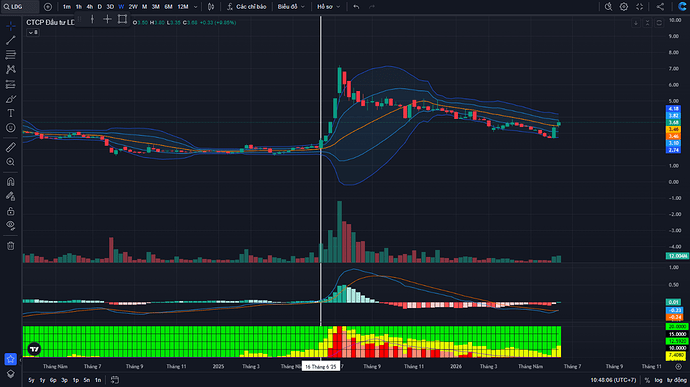Select vertical line tool in floating toolbar

92,19
